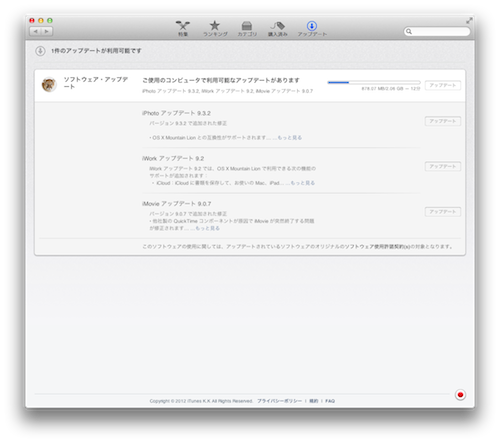This screenshot has height=443, width=500.
Task: Click the download progress bar
Action: click(374, 82)
